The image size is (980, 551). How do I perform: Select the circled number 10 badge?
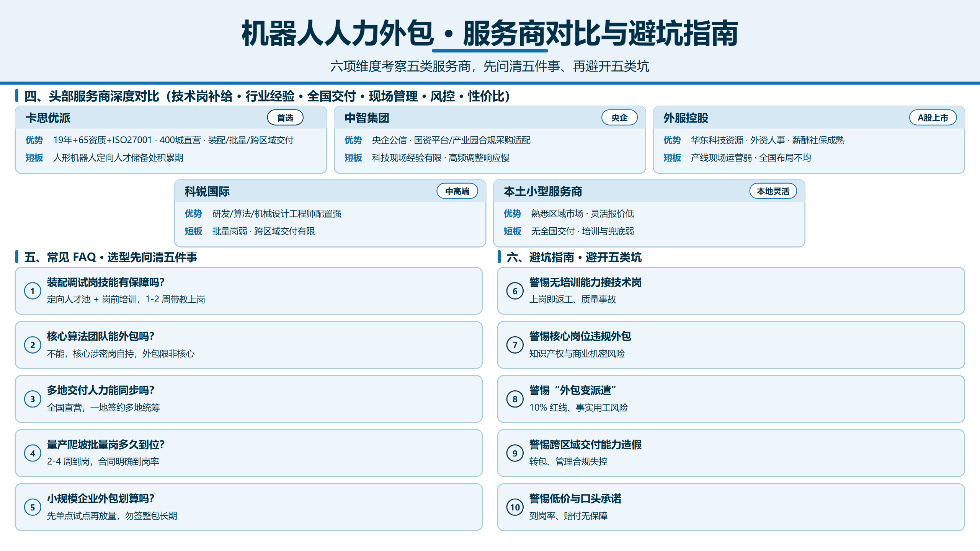click(x=515, y=507)
